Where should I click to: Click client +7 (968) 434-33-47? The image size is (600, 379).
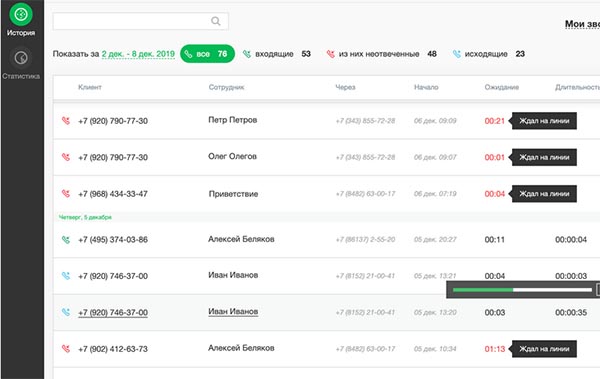click(x=113, y=194)
